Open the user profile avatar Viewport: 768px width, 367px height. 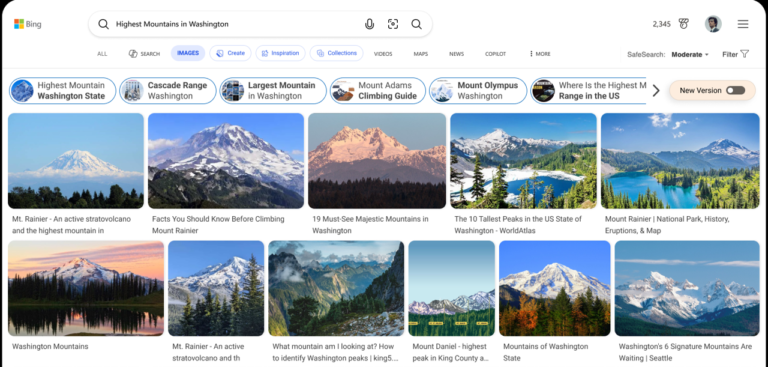pos(713,24)
